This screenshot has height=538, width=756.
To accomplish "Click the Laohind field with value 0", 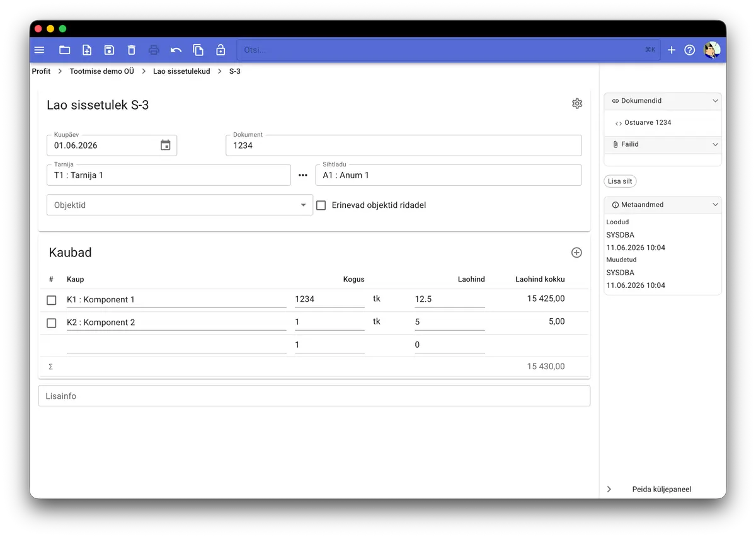I will click(x=450, y=345).
